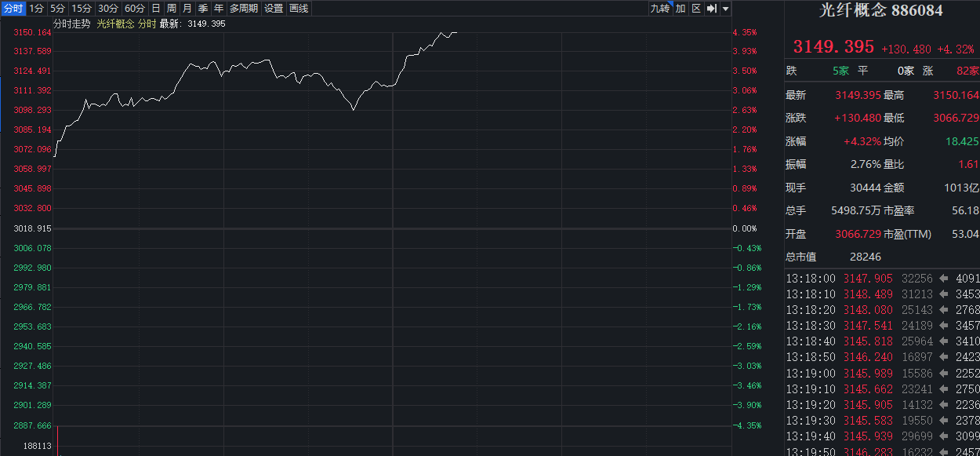
Task: Open the 多周期 multi-period view
Action: pos(243,9)
